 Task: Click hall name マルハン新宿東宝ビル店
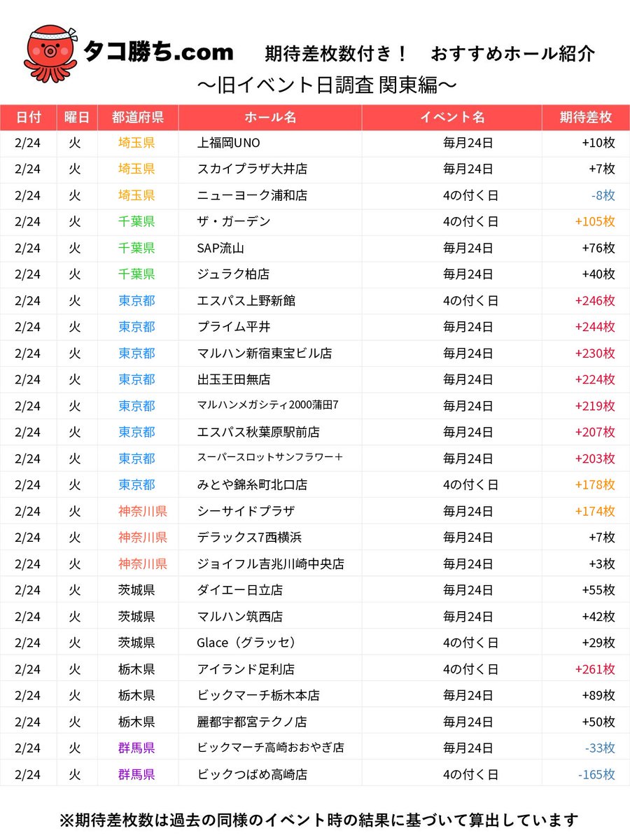pos(265,353)
